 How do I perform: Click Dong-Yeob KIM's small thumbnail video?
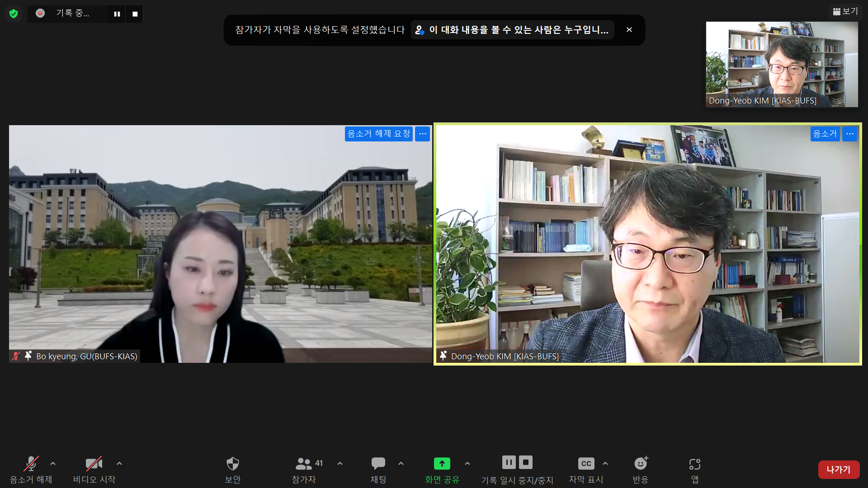coord(782,64)
